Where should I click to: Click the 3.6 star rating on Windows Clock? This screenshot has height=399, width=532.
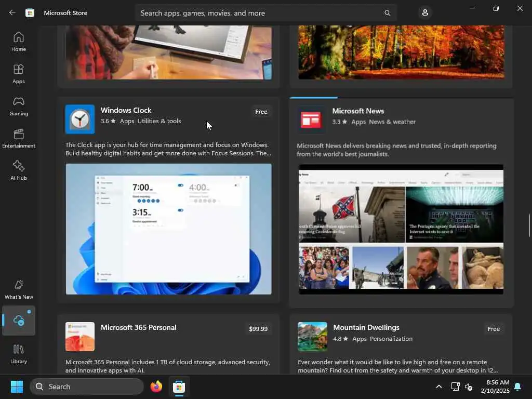point(108,121)
